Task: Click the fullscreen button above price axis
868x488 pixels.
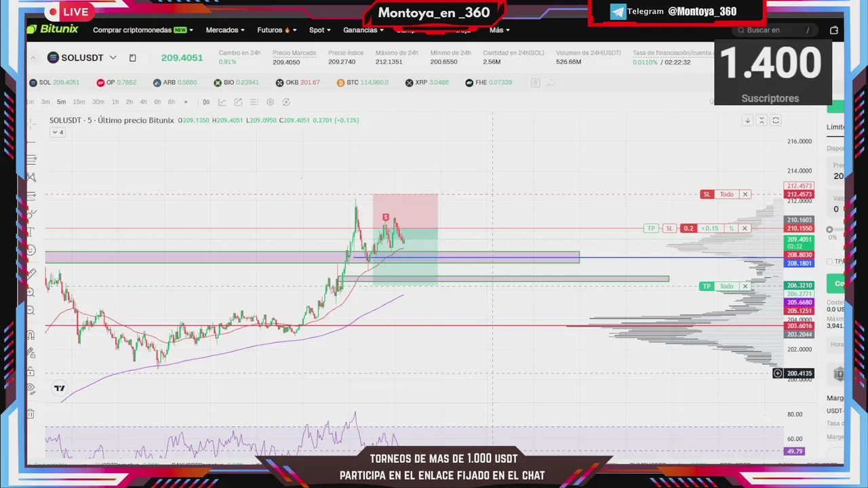Action: click(x=776, y=120)
